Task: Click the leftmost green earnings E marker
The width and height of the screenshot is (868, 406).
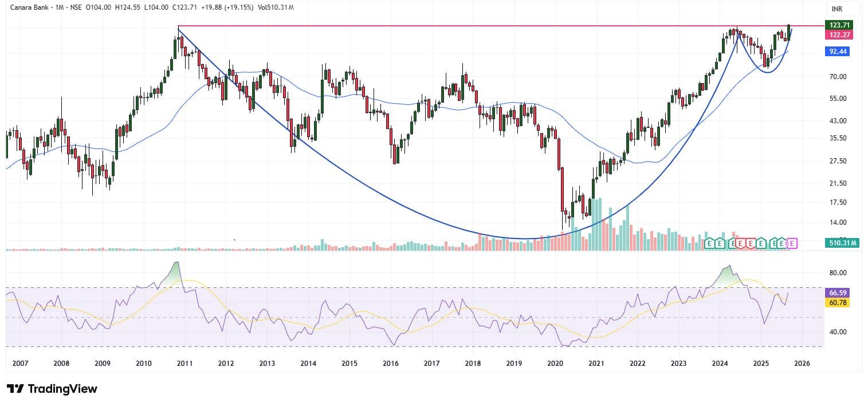Action: tap(709, 244)
